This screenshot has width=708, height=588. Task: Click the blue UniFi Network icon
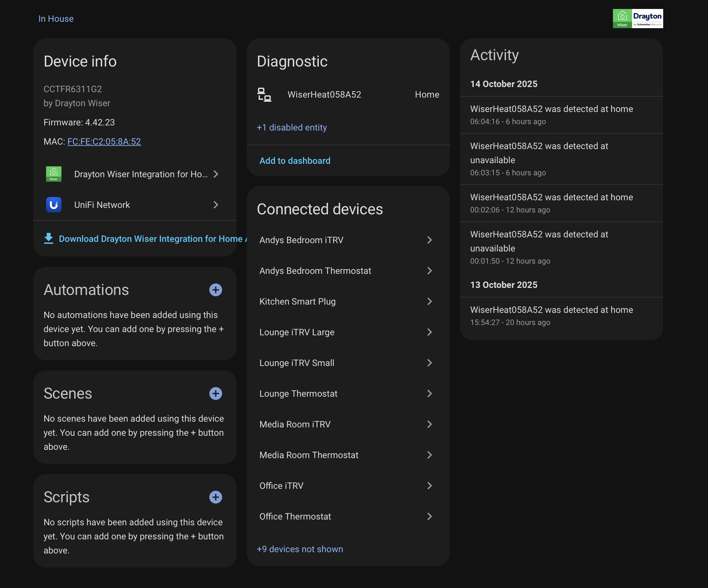53,205
